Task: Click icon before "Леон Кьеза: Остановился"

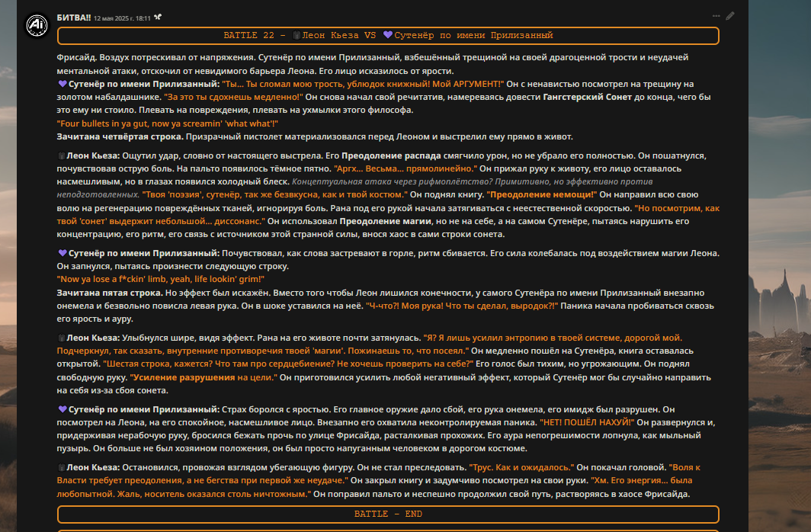Action: pyautogui.click(x=62, y=467)
